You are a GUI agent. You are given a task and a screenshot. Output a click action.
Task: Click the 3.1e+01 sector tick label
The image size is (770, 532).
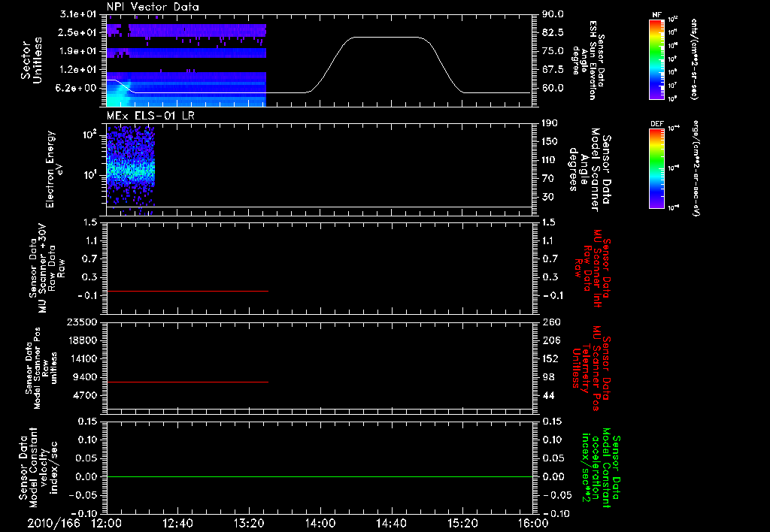(x=78, y=14)
